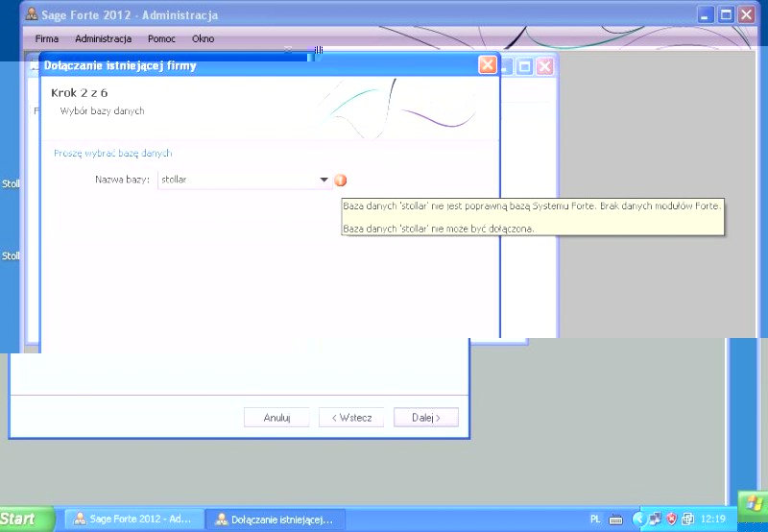Click the orange error warning icon beside Nazwa bazy
Screen dimensions: 768x532
coord(341,181)
